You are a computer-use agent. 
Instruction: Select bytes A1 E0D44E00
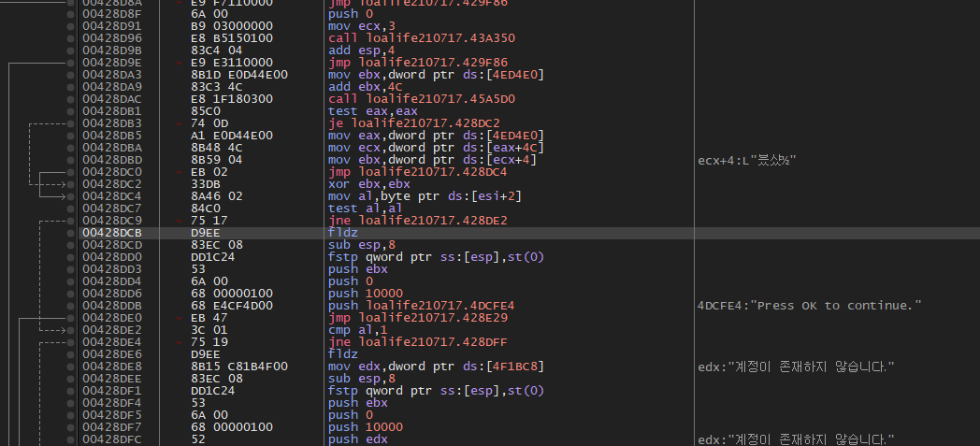pos(232,137)
